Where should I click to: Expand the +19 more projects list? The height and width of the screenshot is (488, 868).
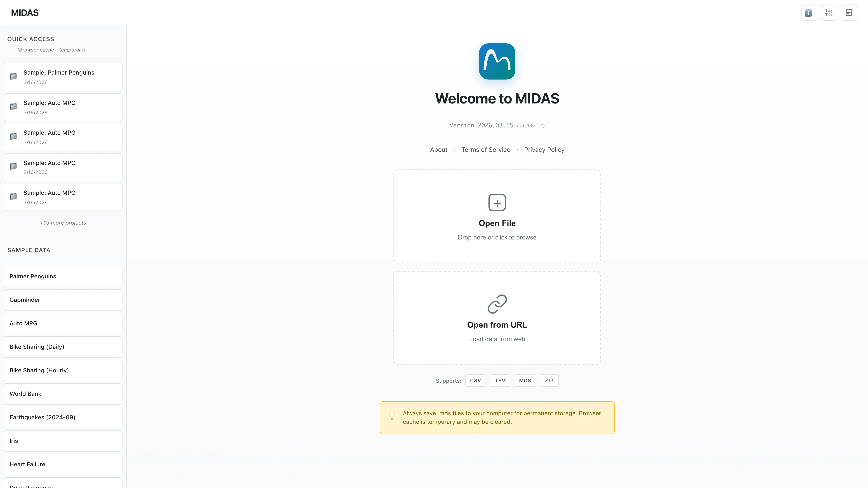click(63, 223)
